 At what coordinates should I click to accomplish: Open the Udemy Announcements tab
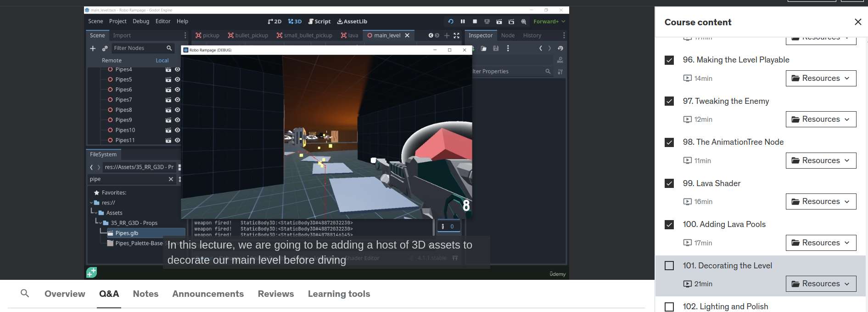(x=208, y=294)
